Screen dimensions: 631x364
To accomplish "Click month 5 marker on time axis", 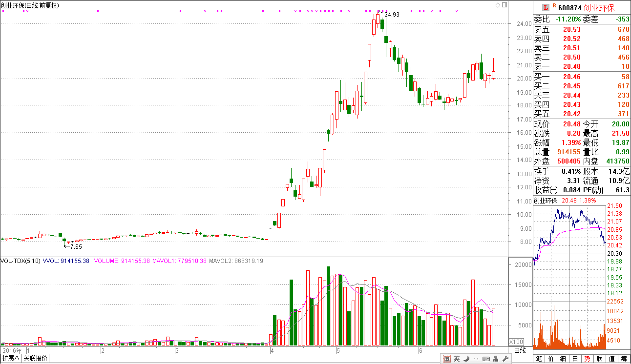I will [x=338, y=351].
